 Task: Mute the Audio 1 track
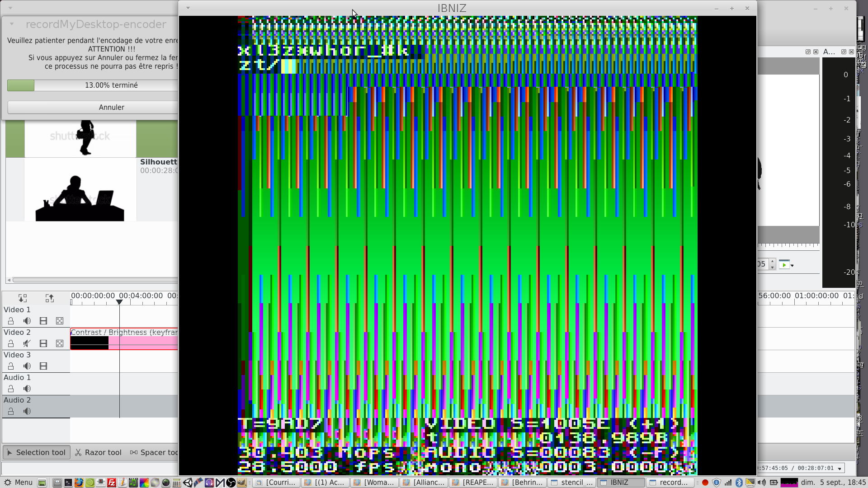(x=27, y=389)
